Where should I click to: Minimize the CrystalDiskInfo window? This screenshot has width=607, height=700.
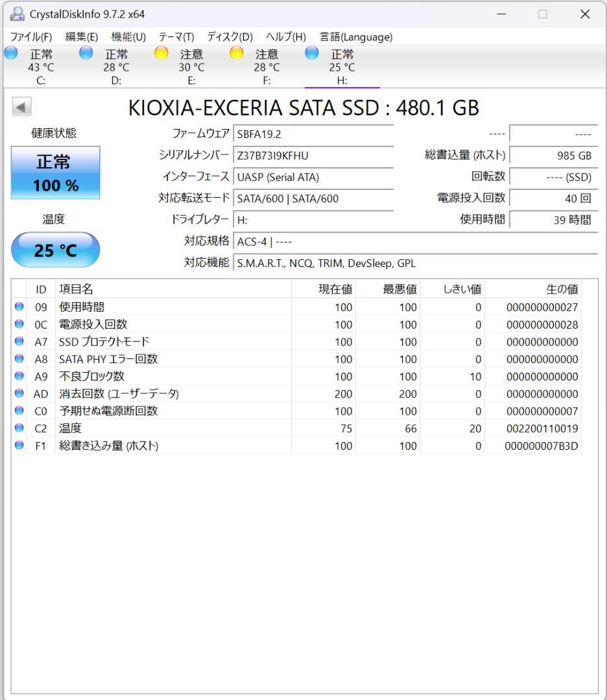[x=501, y=14]
